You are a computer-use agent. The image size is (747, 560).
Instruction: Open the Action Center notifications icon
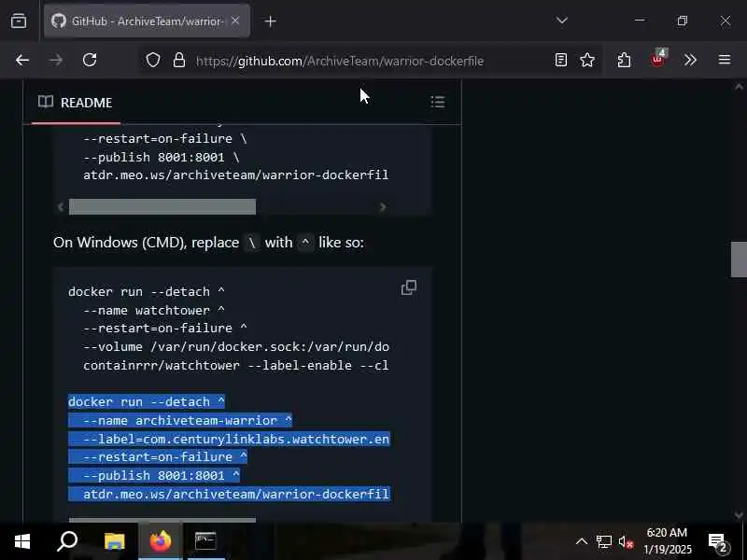point(719,542)
